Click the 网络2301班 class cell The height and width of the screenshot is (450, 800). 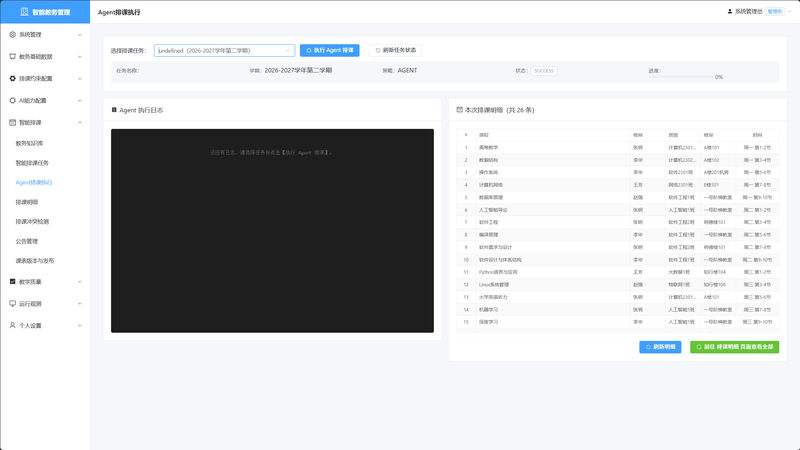tap(681, 185)
